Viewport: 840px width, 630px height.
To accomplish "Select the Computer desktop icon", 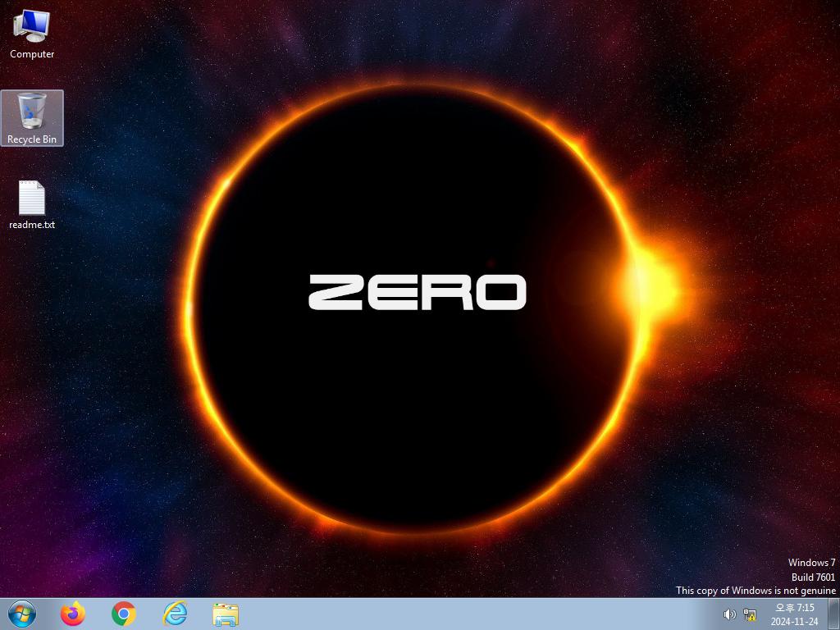I will click(32, 34).
